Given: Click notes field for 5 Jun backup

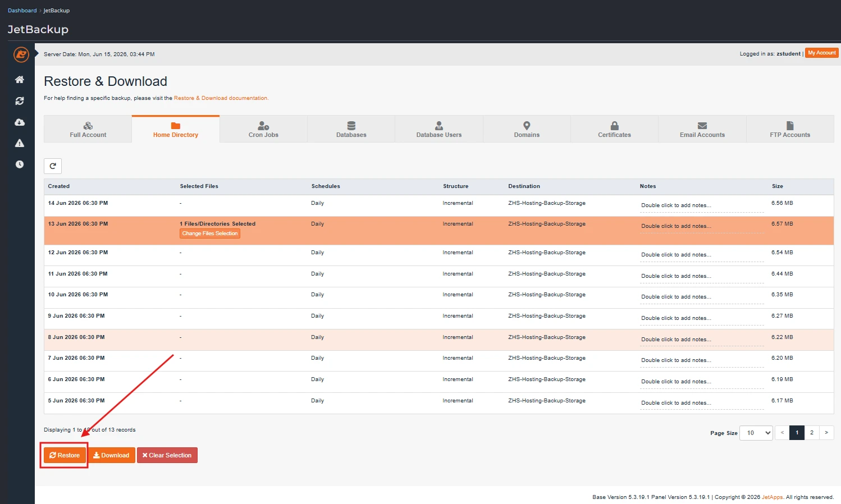Looking at the screenshot, I should tap(702, 403).
